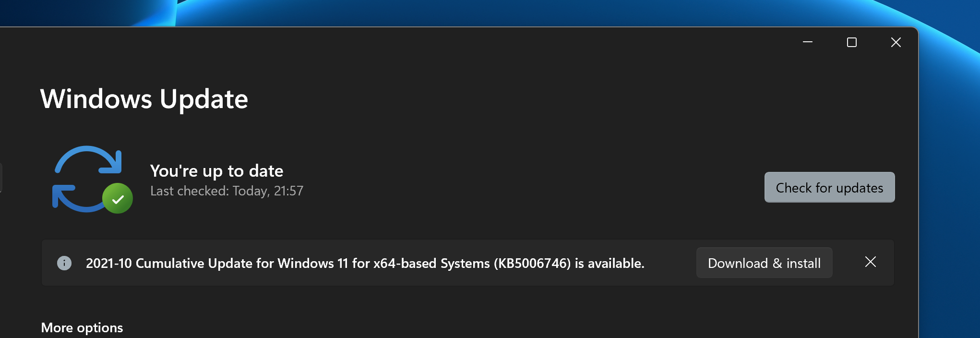Click the partially visible control at the left edge
980x338 pixels.
[x=1, y=178]
